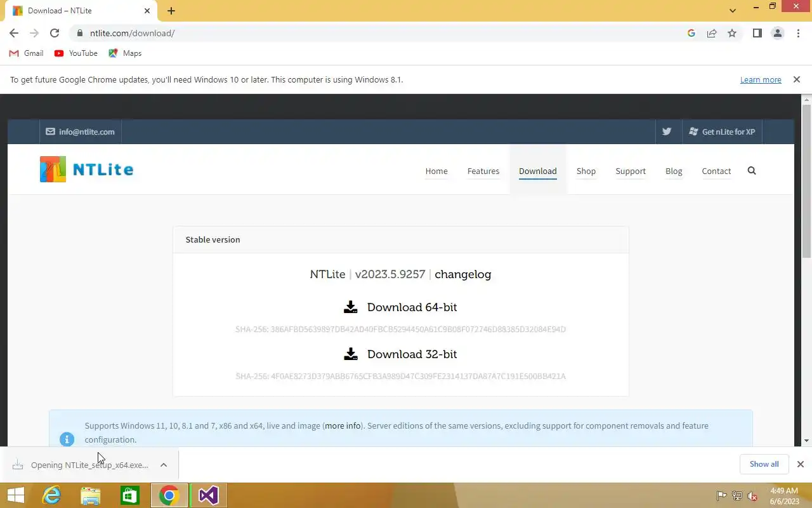
Task: Click the download icon beside 64-bit
Action: coord(350,307)
